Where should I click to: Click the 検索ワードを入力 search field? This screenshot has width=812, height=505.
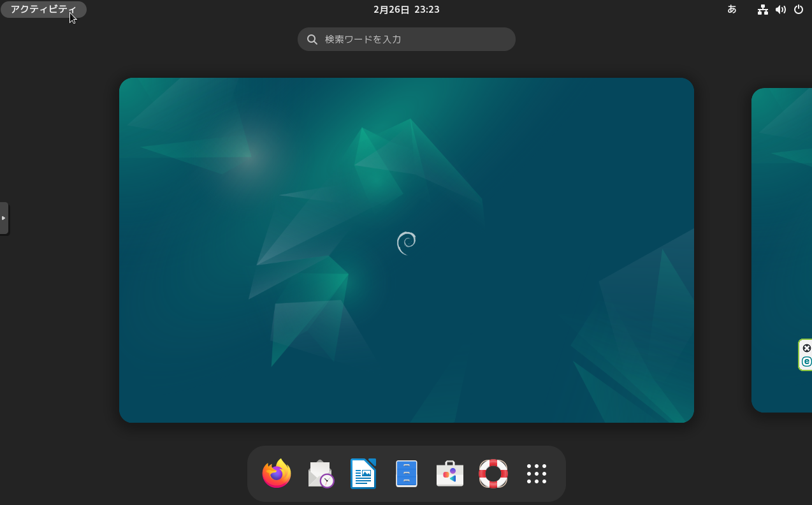[414, 39]
